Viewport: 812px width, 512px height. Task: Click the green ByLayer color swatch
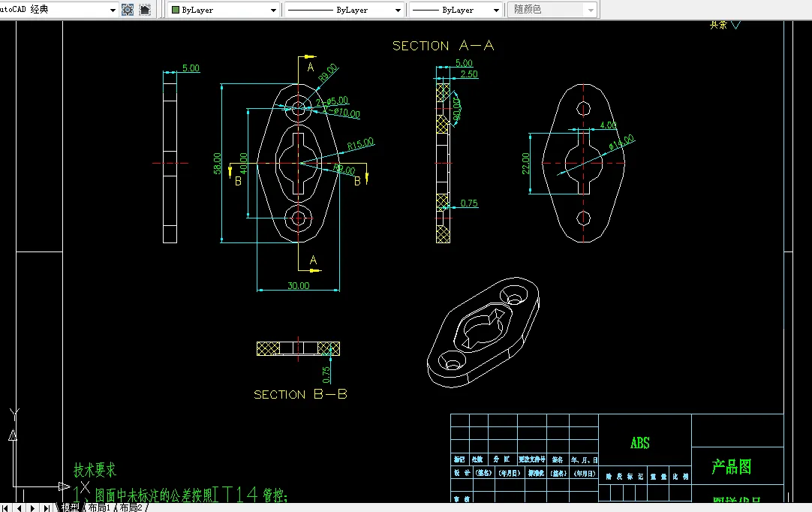coord(176,11)
